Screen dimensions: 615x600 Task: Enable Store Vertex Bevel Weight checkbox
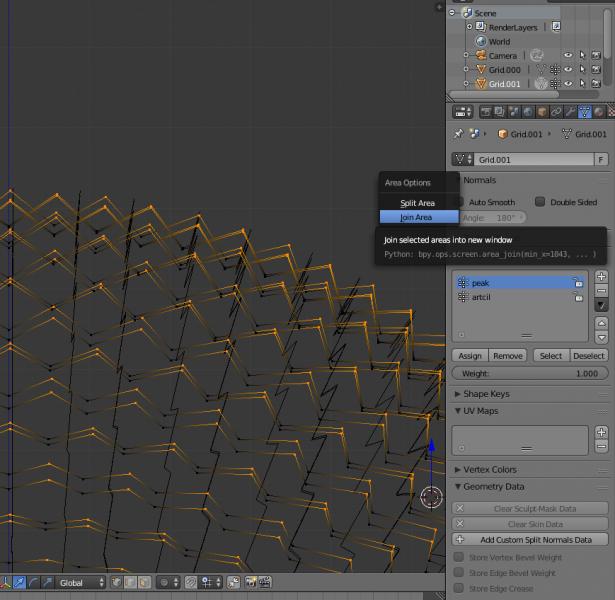tap(460, 557)
